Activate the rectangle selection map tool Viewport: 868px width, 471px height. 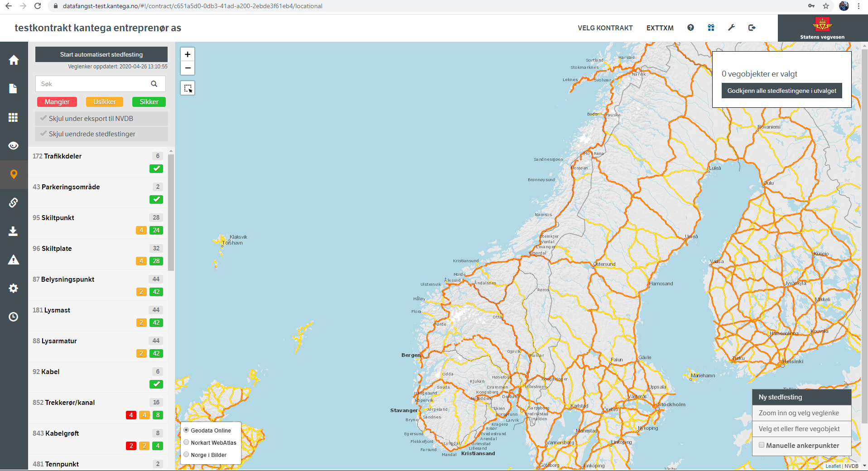(188, 88)
